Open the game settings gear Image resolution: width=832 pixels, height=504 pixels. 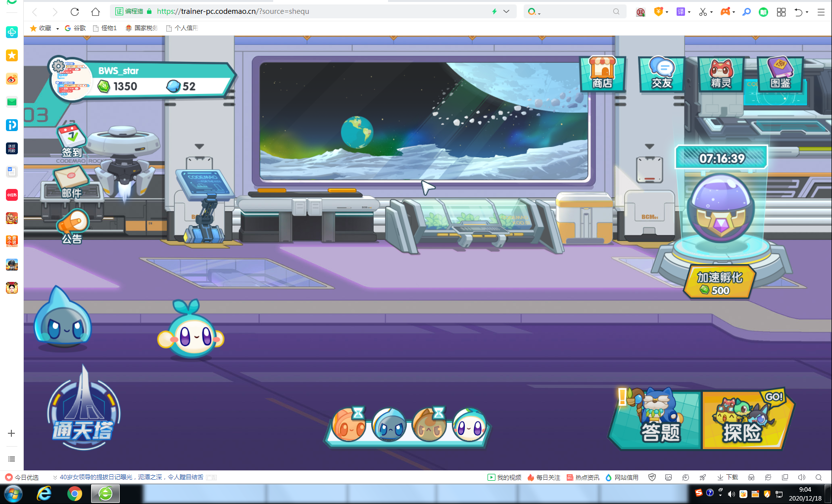tap(58, 66)
